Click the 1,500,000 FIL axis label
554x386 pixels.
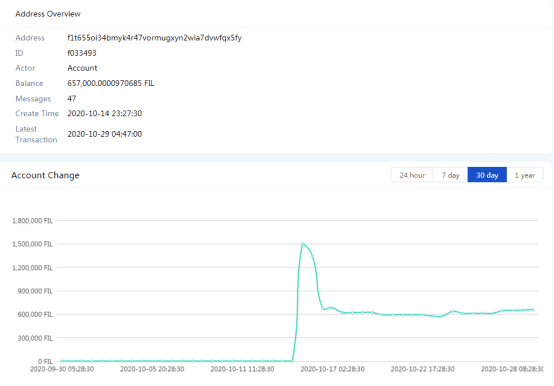(x=32, y=244)
